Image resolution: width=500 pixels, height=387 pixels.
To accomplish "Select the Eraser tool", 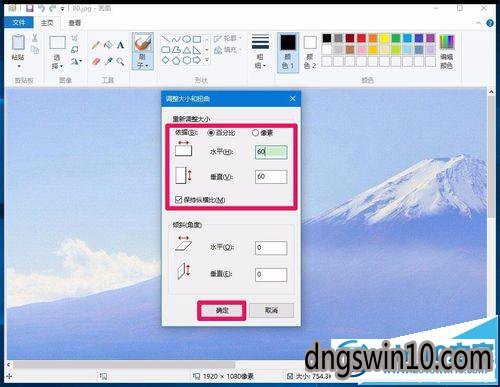I will [x=96, y=61].
